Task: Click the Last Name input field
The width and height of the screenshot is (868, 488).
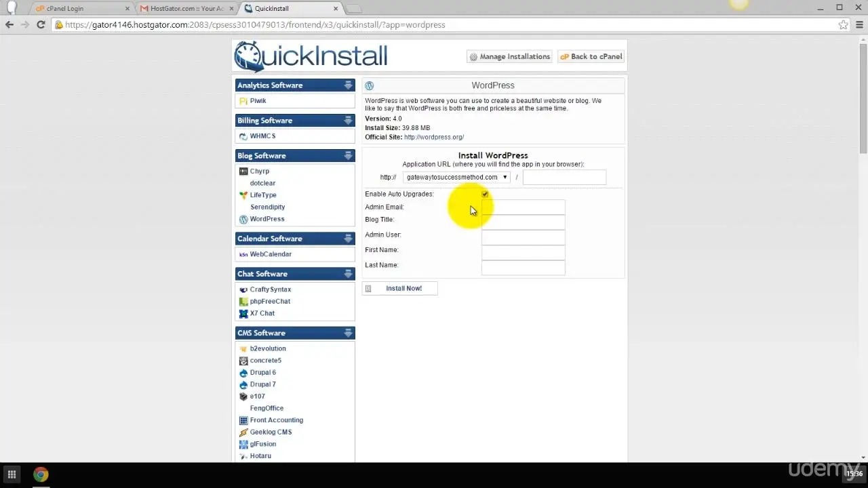Action: 523,268
